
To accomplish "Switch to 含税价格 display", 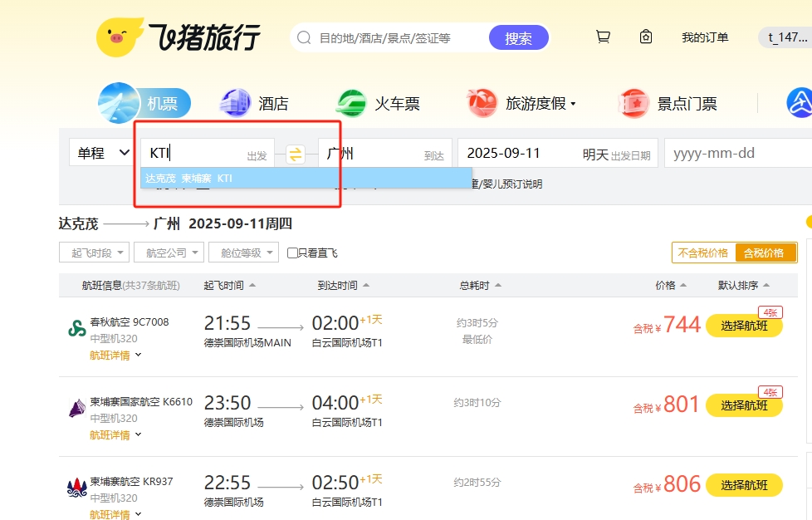I will (766, 253).
